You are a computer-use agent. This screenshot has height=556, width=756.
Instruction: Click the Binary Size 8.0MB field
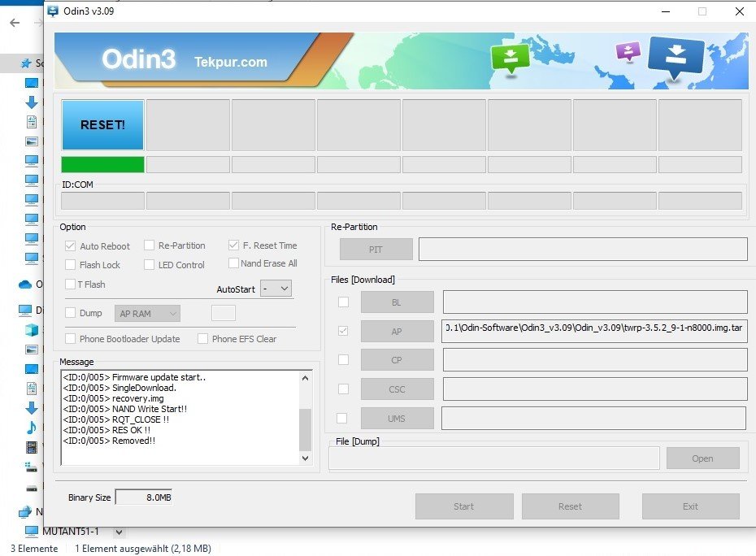click(144, 497)
